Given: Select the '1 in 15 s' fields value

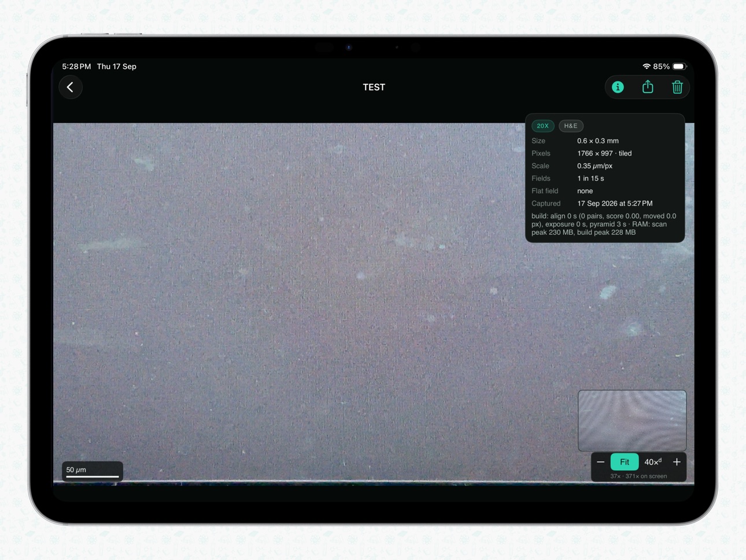Looking at the screenshot, I should [x=590, y=178].
